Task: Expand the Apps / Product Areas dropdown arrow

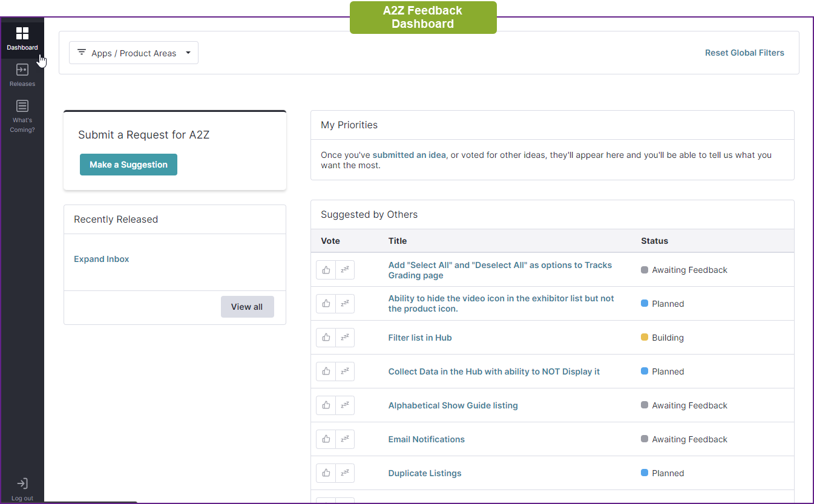Action: click(x=188, y=53)
